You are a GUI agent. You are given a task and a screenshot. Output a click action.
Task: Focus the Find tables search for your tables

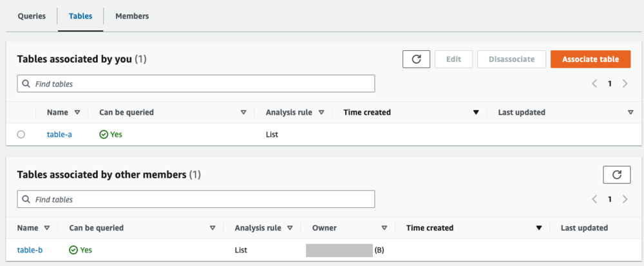pos(196,84)
